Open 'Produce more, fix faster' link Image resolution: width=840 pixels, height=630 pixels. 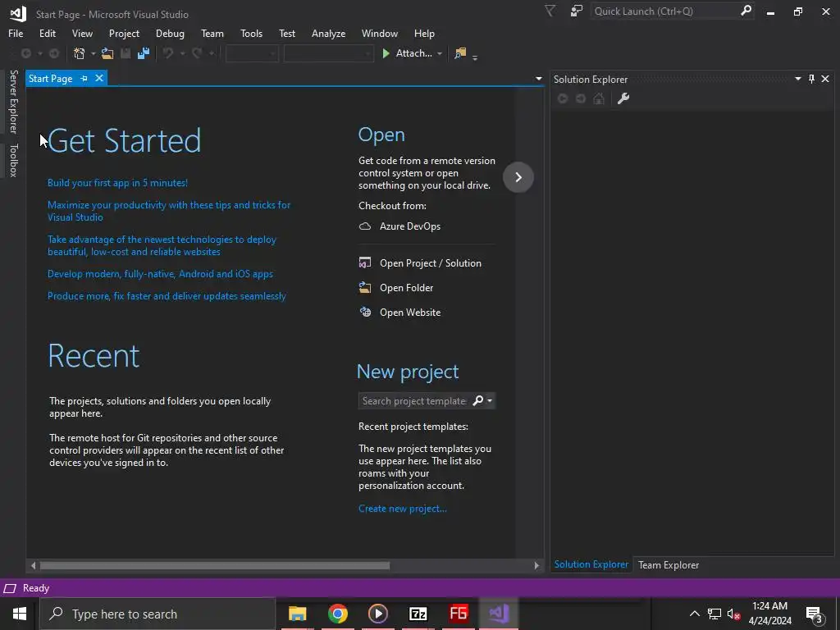click(x=167, y=295)
